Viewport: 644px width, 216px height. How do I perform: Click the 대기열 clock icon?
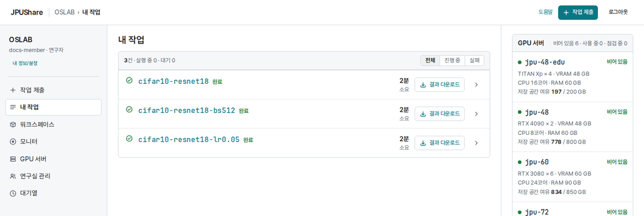click(x=13, y=193)
